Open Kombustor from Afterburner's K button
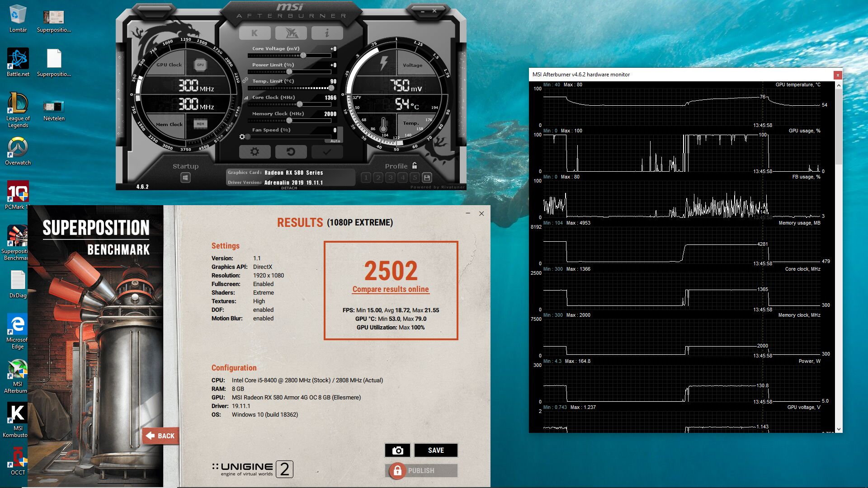Viewport: 868px width, 488px height. click(x=255, y=33)
